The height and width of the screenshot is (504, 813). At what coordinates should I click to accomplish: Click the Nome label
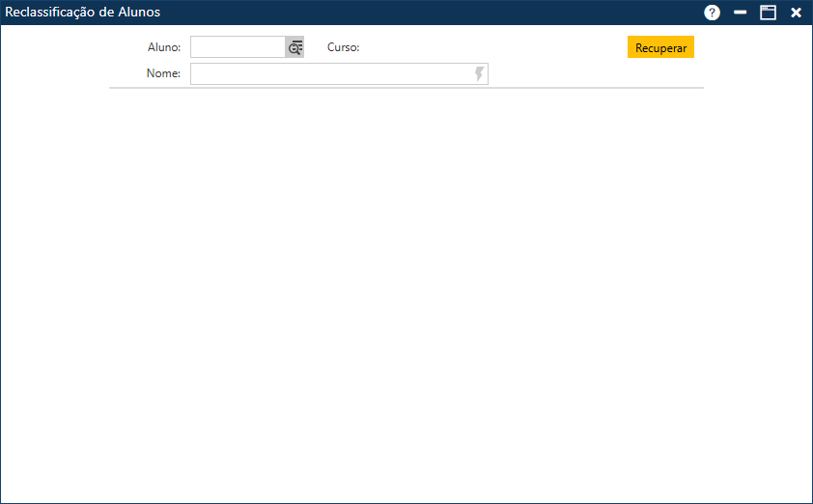point(163,74)
